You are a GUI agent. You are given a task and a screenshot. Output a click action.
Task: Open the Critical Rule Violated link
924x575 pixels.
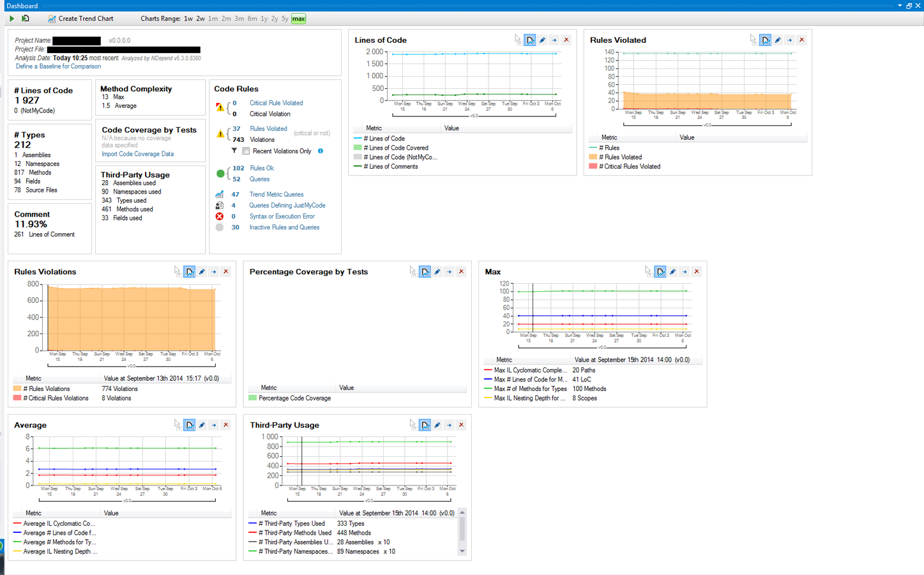click(276, 103)
